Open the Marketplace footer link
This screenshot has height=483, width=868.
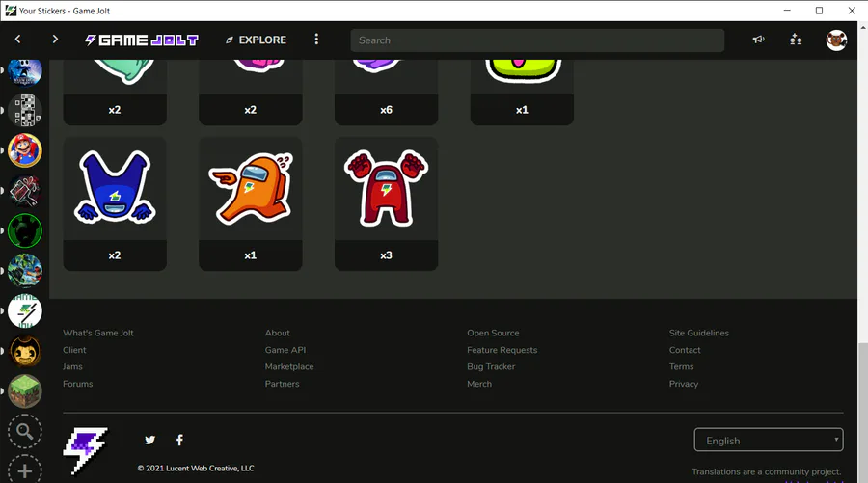tap(289, 366)
